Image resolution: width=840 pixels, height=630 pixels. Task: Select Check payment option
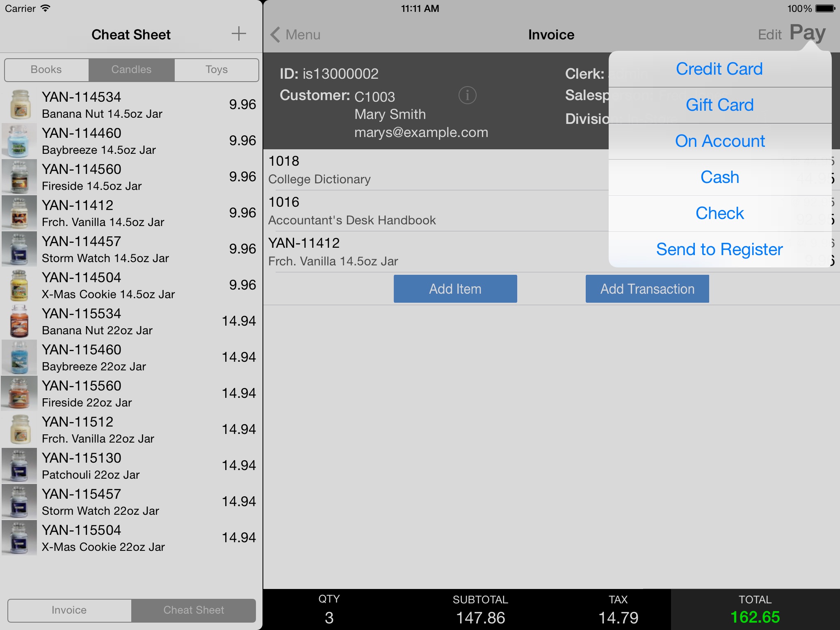point(720,213)
